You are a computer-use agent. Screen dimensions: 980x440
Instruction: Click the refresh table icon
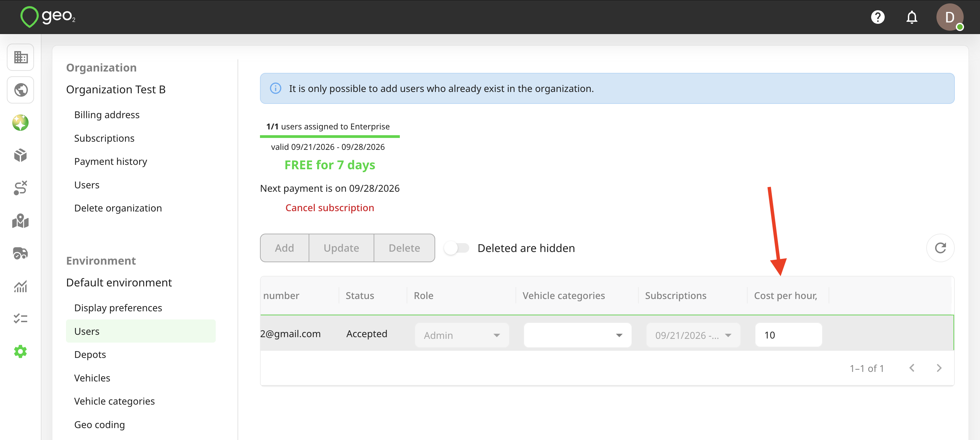[x=940, y=248]
